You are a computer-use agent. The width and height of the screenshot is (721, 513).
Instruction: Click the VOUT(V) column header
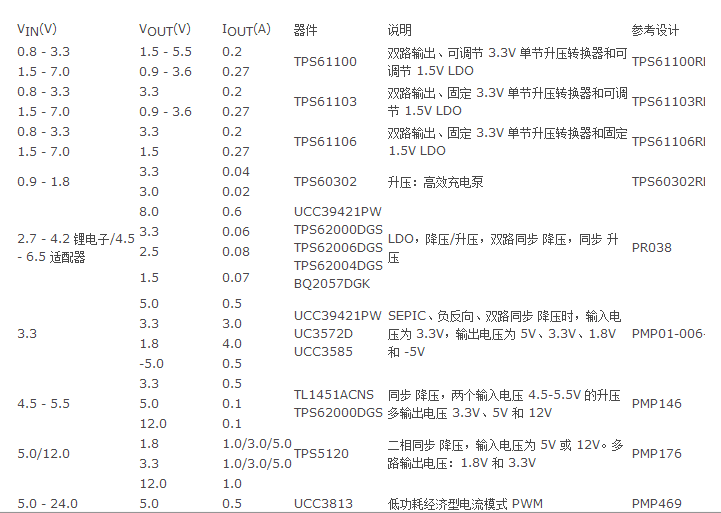pos(165,30)
